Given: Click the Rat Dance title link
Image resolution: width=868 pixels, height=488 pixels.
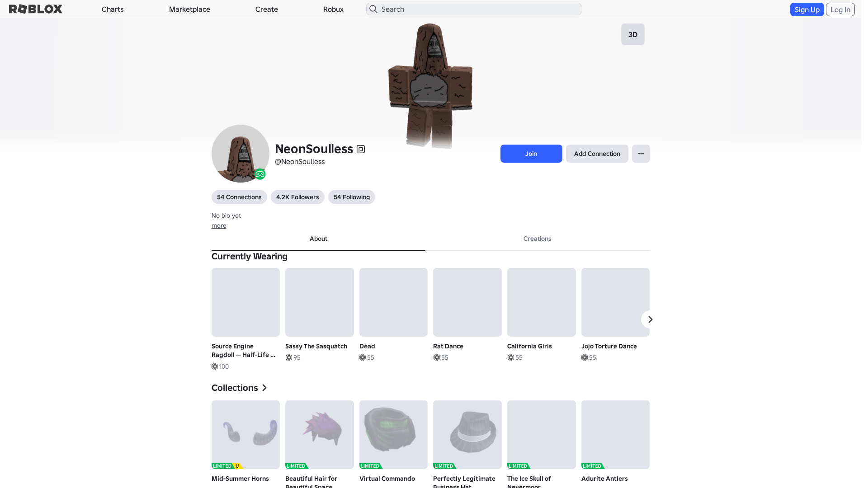Looking at the screenshot, I should (448, 346).
